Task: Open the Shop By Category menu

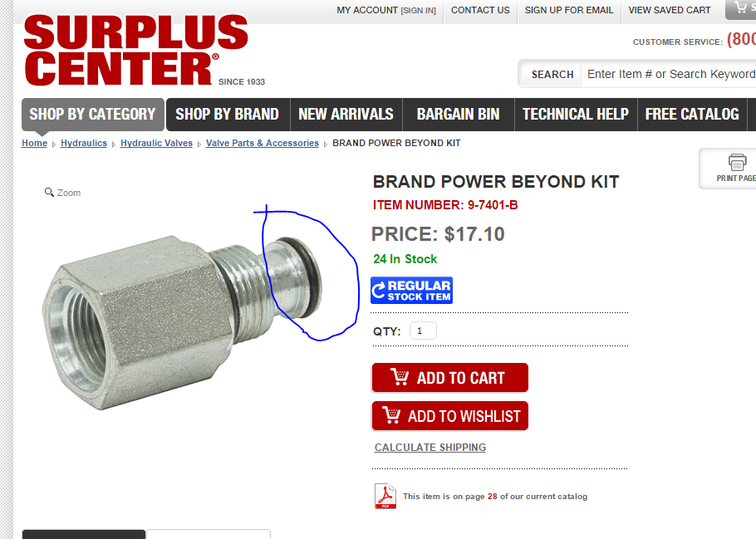Action: [92, 115]
